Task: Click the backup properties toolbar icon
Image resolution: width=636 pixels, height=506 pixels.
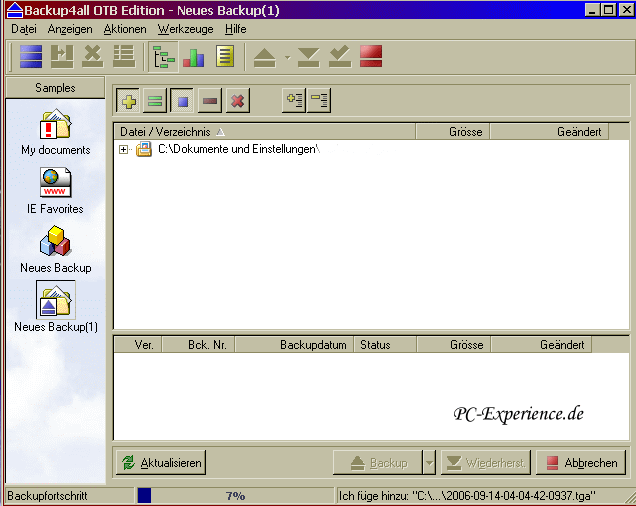Action: click(62, 56)
